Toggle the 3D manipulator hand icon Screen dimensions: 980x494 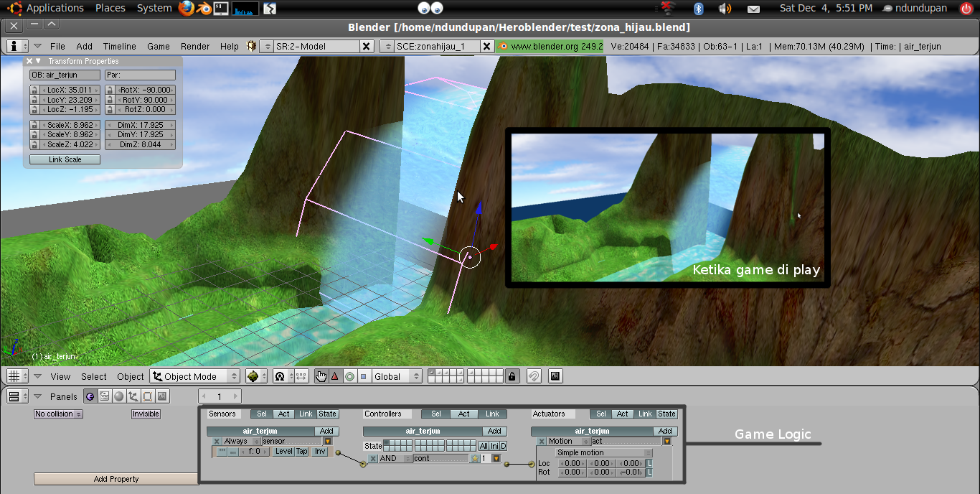click(x=321, y=376)
